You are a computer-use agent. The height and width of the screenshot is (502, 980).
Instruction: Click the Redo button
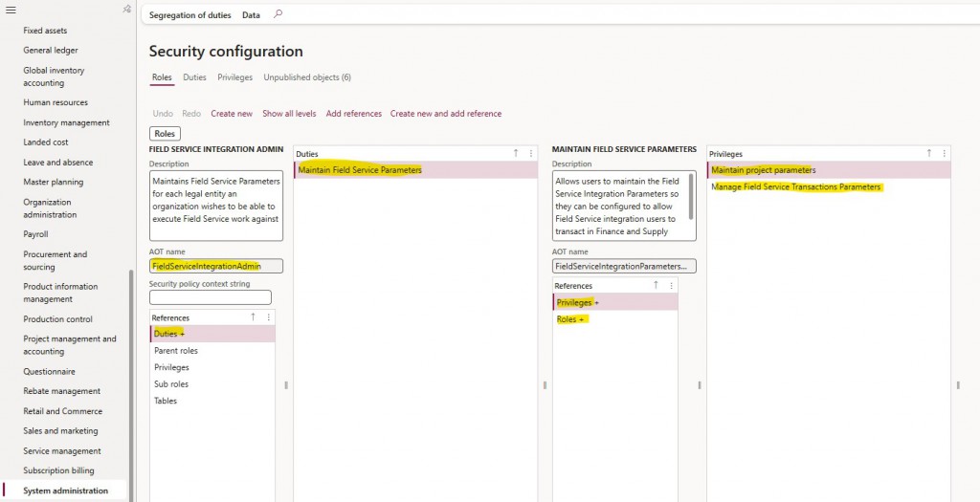coord(191,114)
